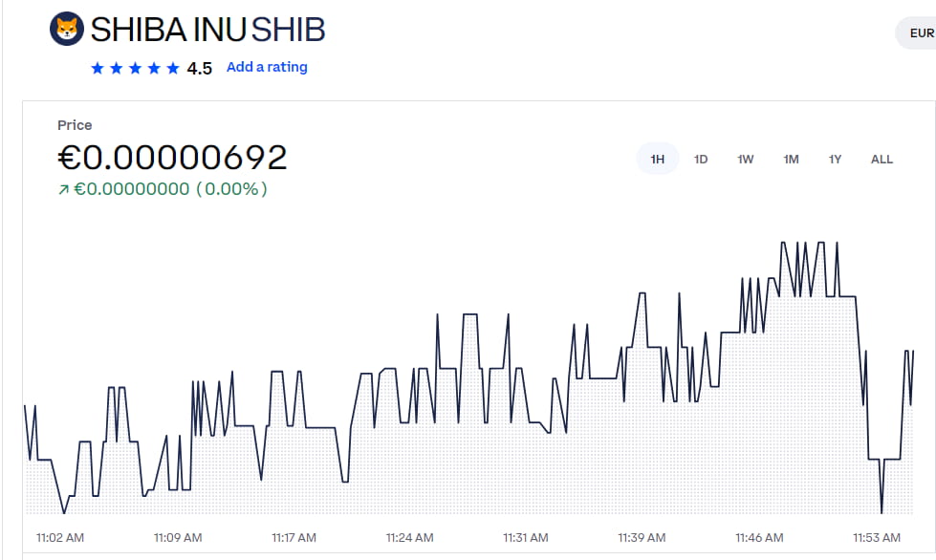Screen dimensions: 936x560
Task: Switch chart to 1D range
Action: click(701, 160)
